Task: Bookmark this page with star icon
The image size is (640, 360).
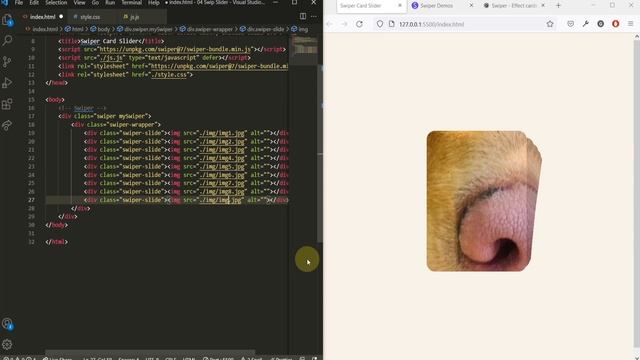Action: (550, 24)
